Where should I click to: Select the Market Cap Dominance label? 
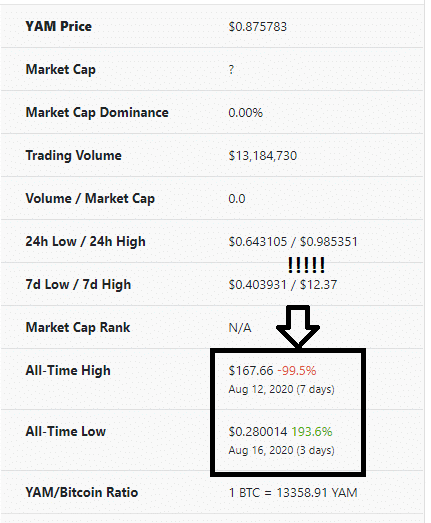point(97,112)
